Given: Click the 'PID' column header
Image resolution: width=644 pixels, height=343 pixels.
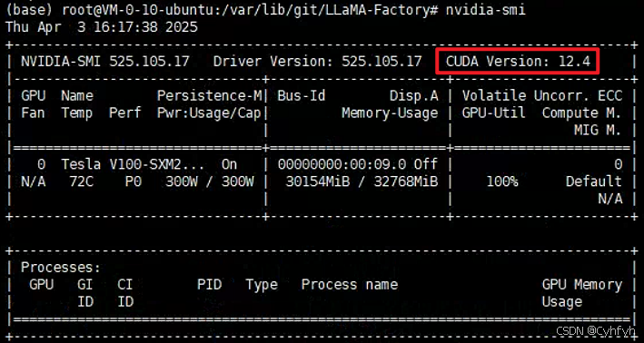Looking at the screenshot, I should [x=210, y=285].
